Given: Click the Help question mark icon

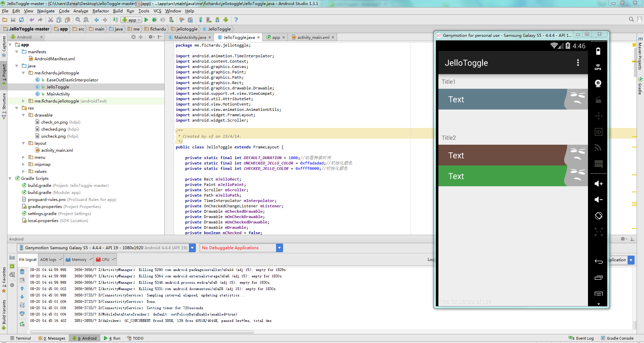Looking at the screenshot, I should (x=236, y=20).
